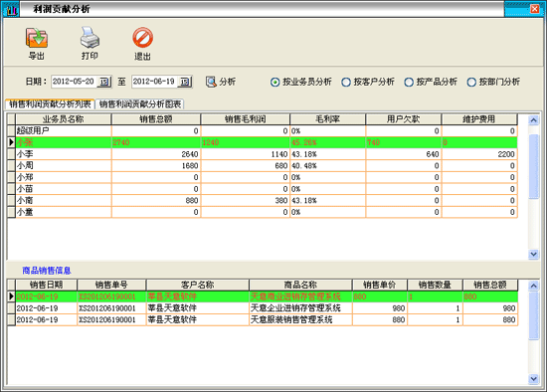Switch to 销售利润贡献分析图表 tab
This screenshot has width=547, height=392.
click(140, 104)
